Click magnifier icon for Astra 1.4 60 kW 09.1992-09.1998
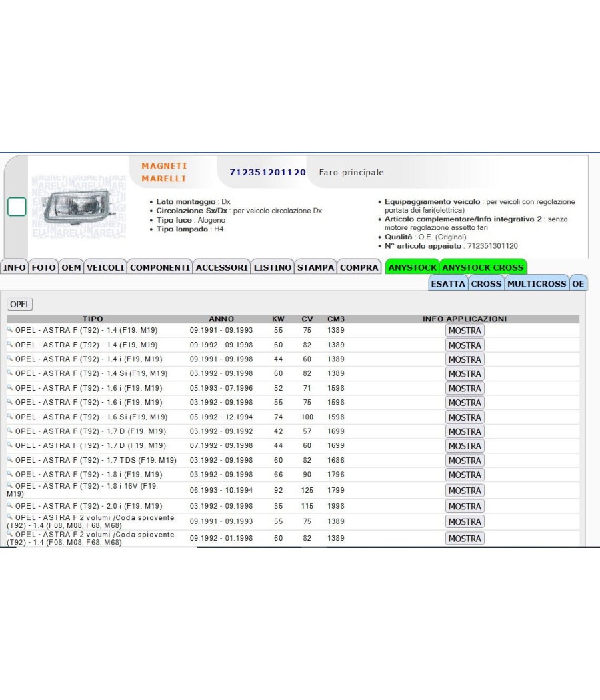 click(10, 344)
